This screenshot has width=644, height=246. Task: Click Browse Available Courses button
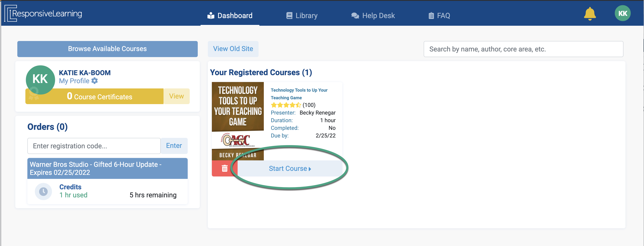107,49
